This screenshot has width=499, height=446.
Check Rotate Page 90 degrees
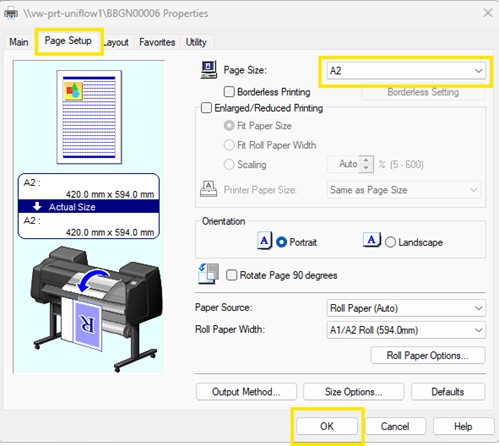pos(232,275)
